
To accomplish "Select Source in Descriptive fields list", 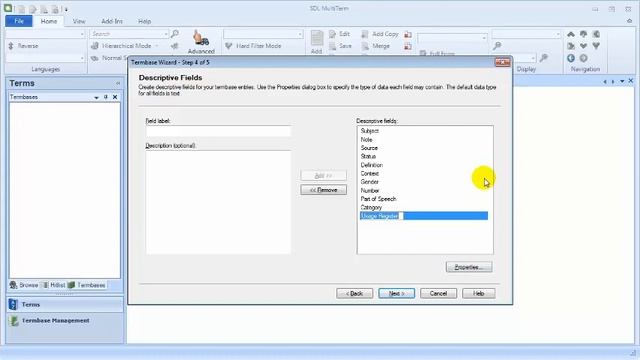I will coord(369,148).
